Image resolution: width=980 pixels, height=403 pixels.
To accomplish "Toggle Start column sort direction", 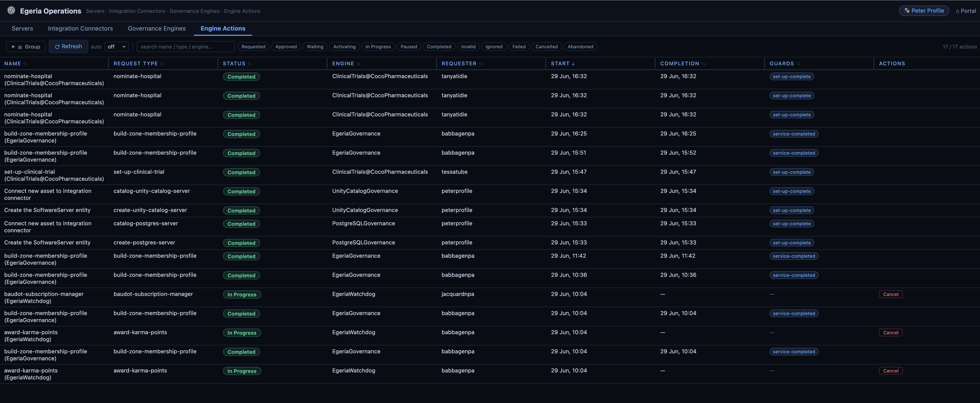I will (x=563, y=63).
